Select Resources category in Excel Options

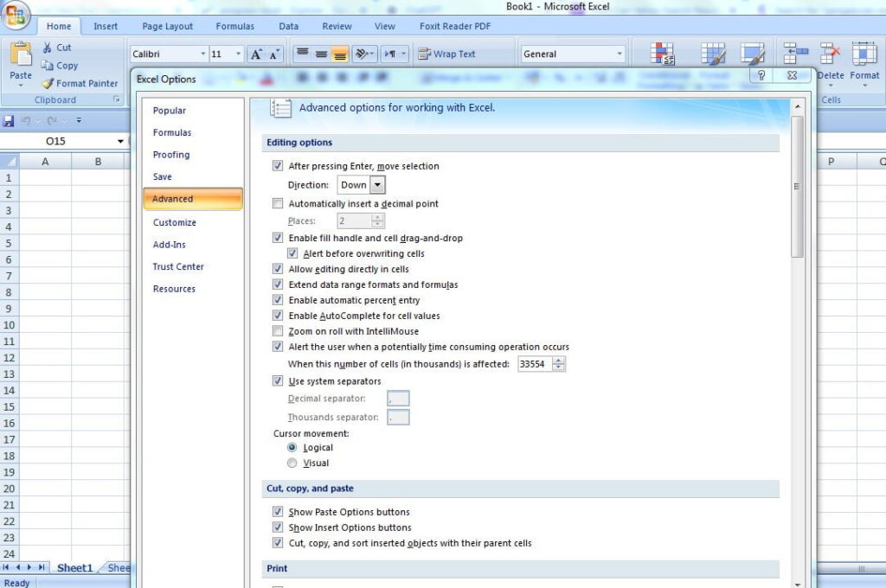(x=193, y=289)
